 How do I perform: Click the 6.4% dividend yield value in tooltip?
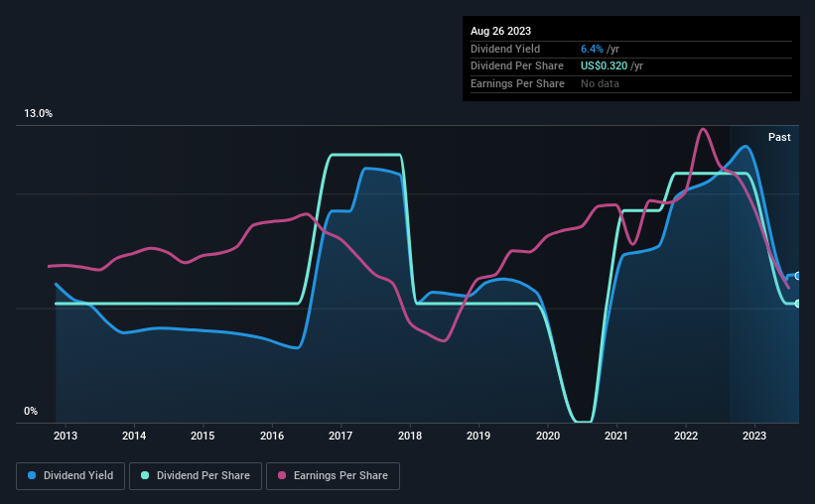pos(592,49)
